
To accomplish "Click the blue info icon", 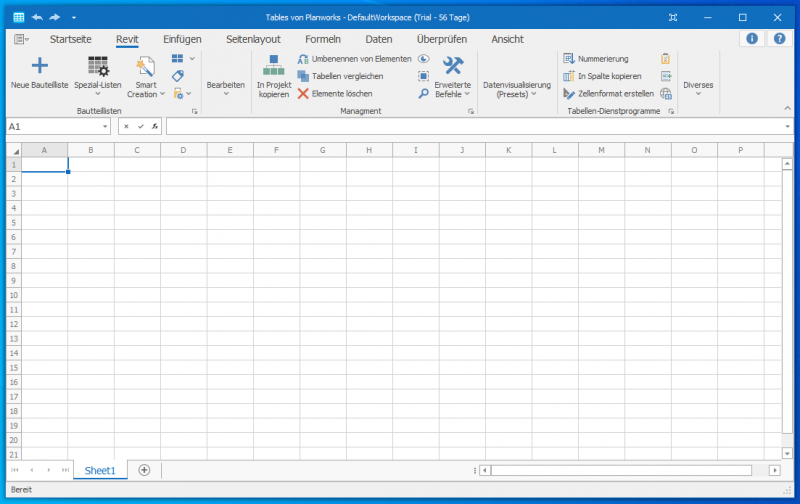I will (x=751, y=39).
